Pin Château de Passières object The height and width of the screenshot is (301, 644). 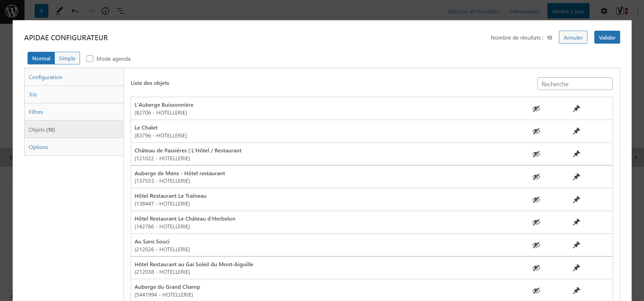click(x=576, y=154)
